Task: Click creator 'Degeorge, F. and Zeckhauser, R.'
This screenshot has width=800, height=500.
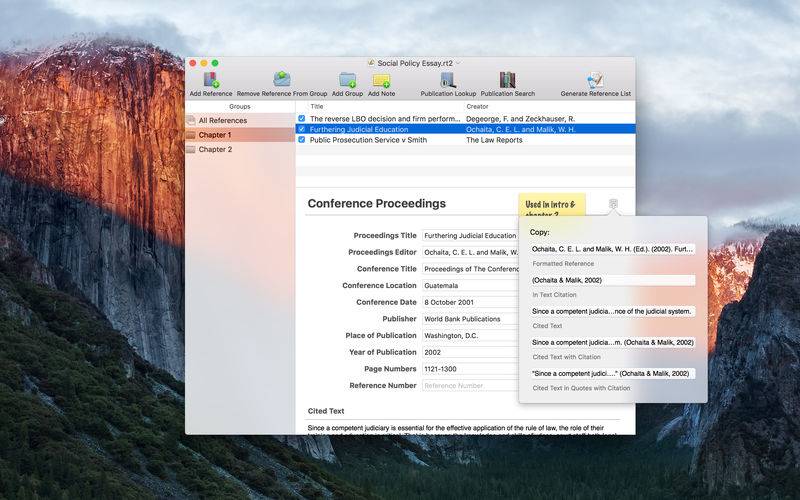Action: pyautogui.click(x=520, y=118)
